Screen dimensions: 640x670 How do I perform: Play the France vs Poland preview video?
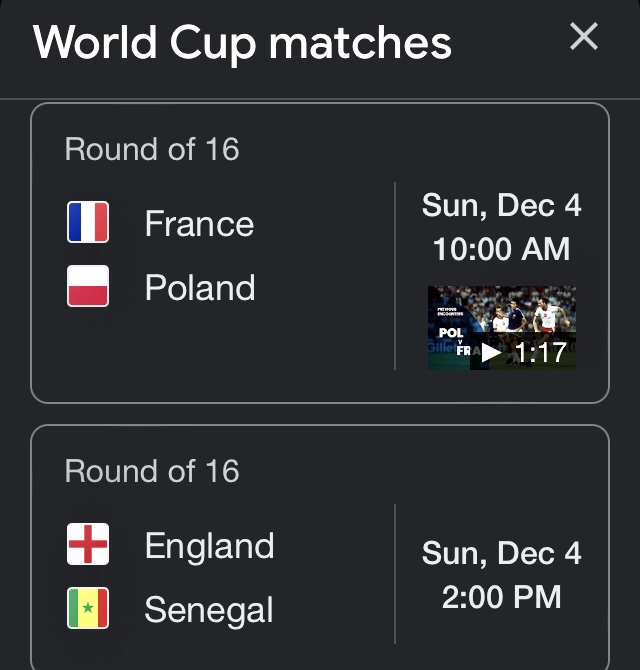(491, 352)
